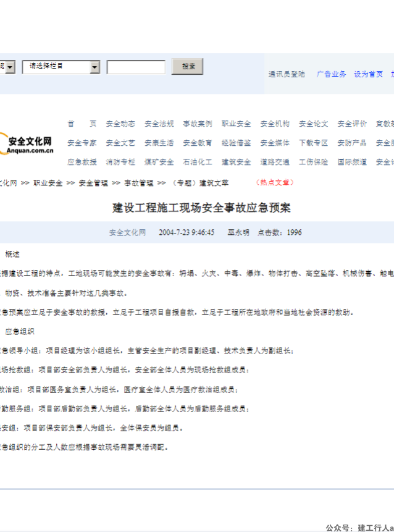Click the paragraph about 项目经理为该小组组长

pyautogui.click(x=146, y=351)
